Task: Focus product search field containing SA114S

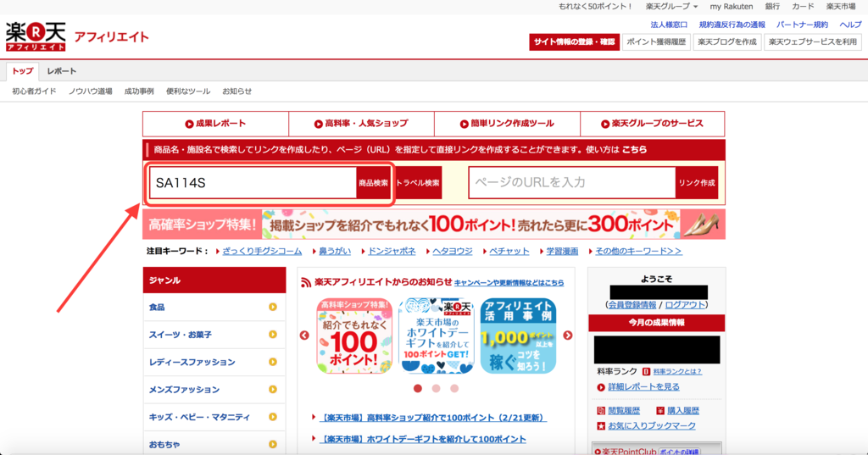Action: [x=253, y=183]
